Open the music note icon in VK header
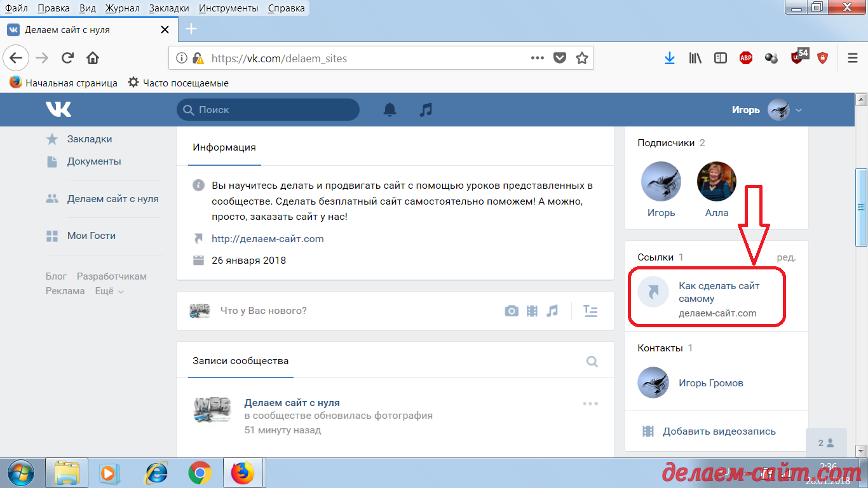 [x=426, y=110]
